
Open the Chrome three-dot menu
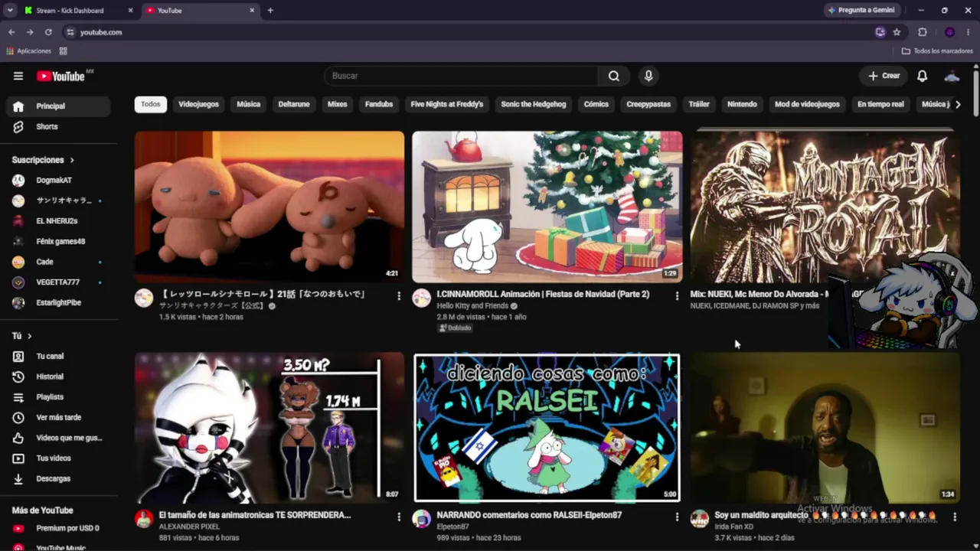969,32
